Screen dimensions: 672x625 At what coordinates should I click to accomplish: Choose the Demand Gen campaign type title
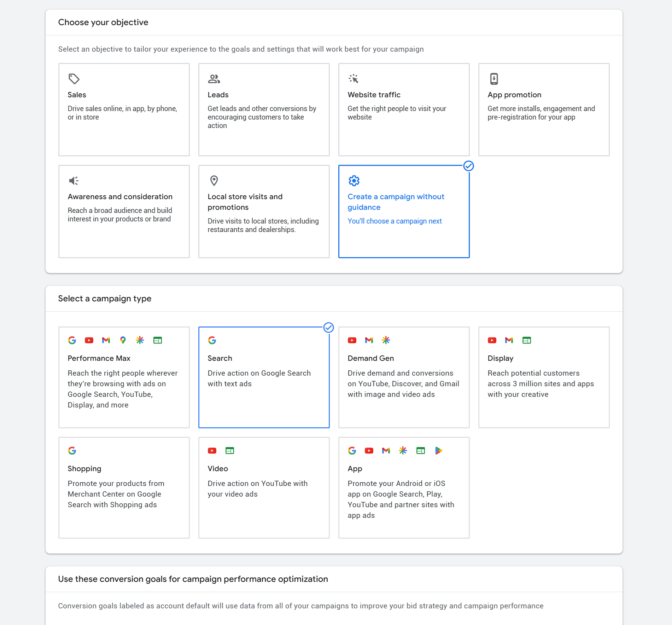371,358
